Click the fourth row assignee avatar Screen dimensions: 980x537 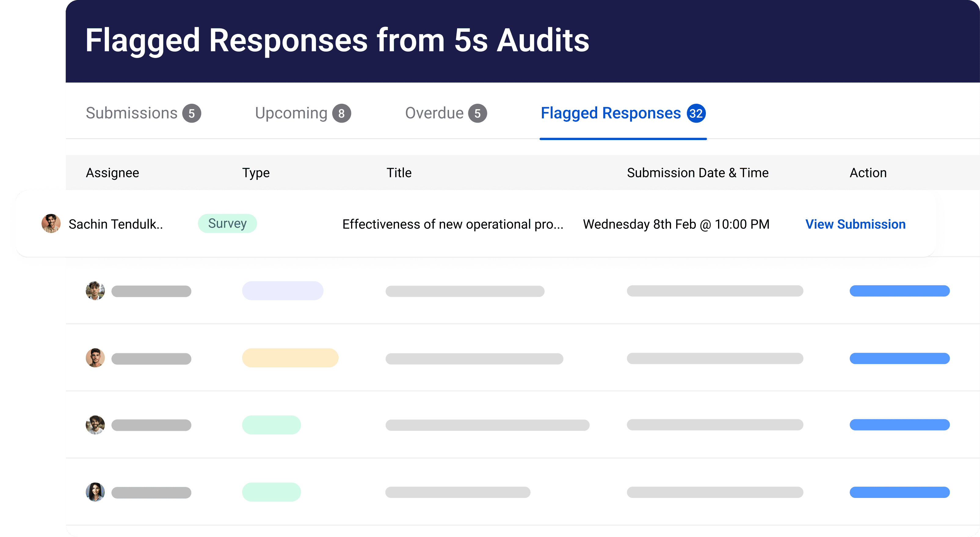[x=95, y=425]
